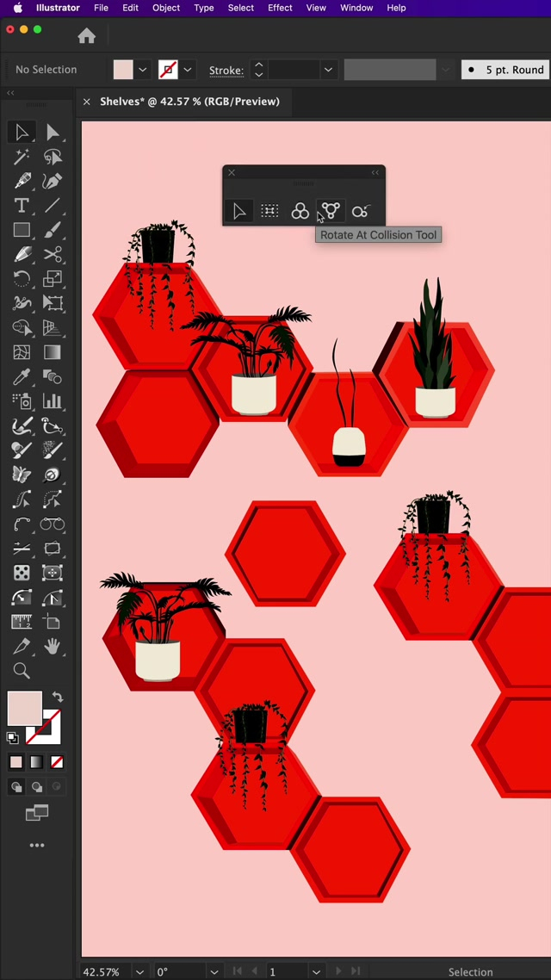551x980 pixels.
Task: Choose the Eyedropper tool
Action: pyautogui.click(x=22, y=377)
